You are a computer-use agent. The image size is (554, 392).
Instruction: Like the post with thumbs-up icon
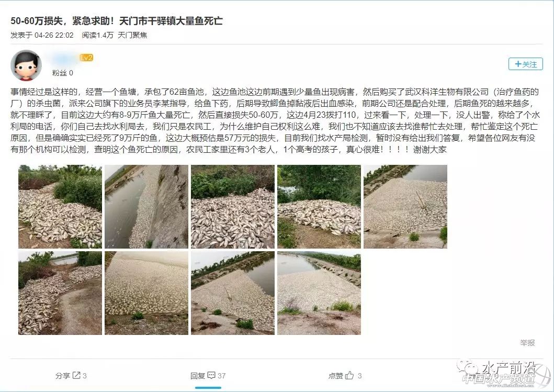[x=349, y=375]
